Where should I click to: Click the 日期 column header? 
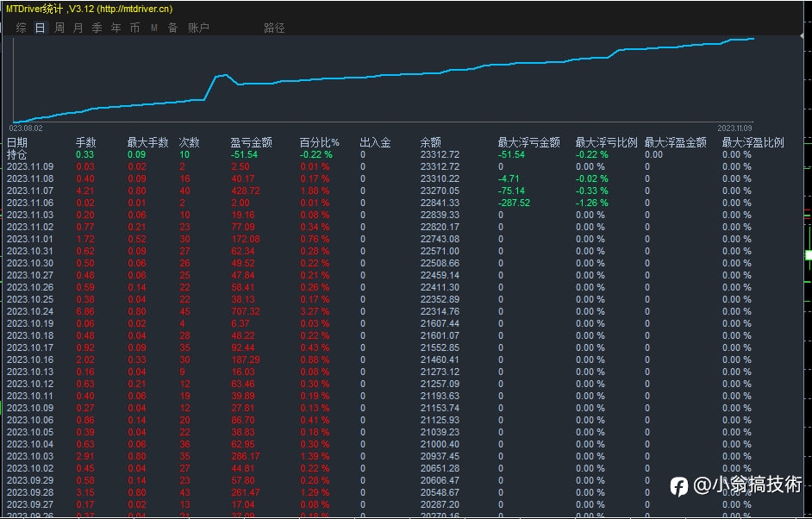(x=17, y=142)
